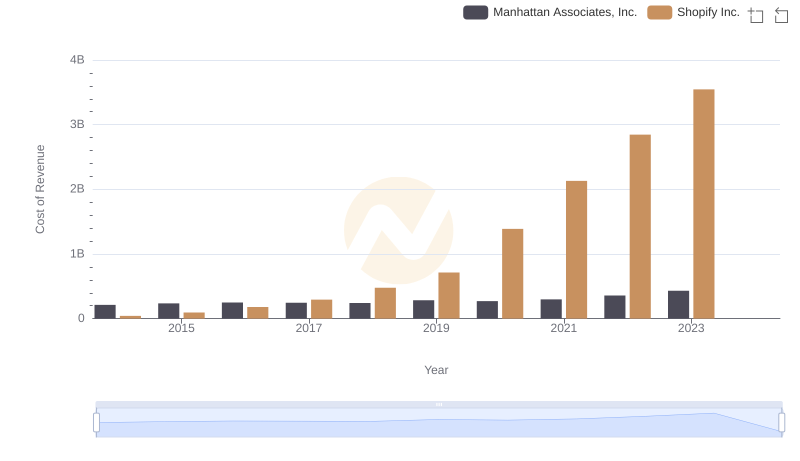Click the 2014 Manhattan Associates bar
This screenshot has width=800, height=461.
click(x=105, y=312)
